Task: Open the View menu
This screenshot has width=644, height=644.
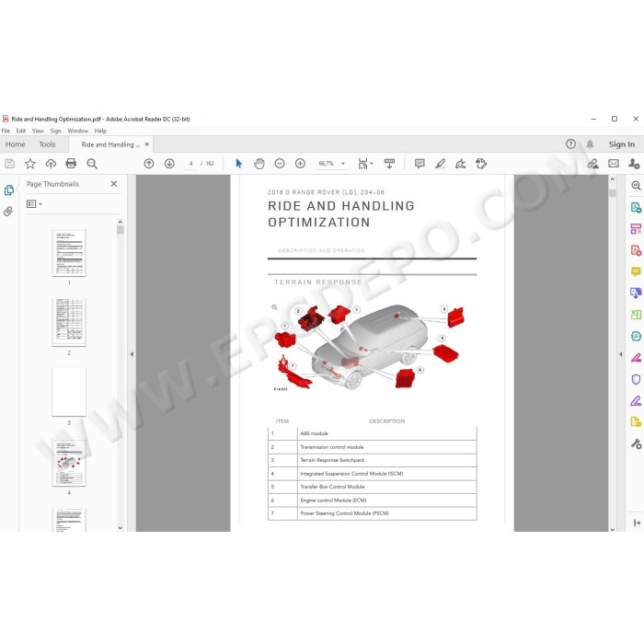Action: point(38,131)
